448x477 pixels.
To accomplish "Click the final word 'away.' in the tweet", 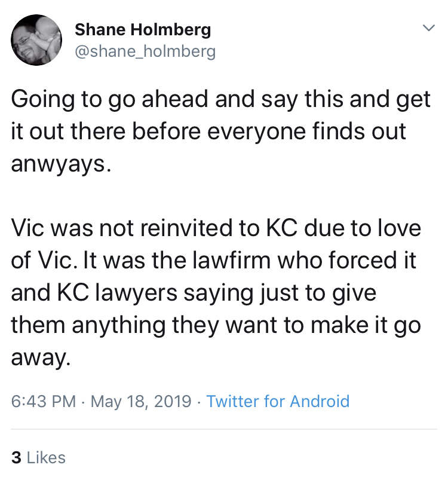I will click(x=41, y=357).
